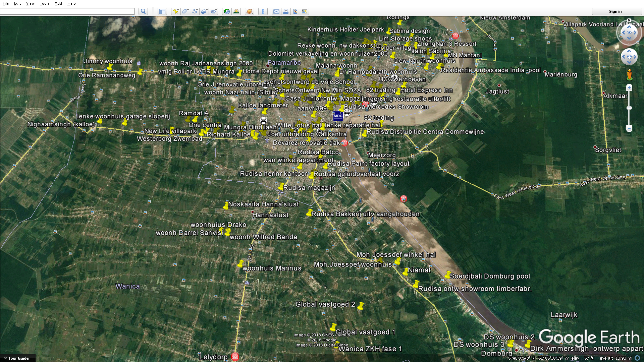Expand the Tour Guide panel
Image resolution: width=644 pixels, height=362 pixels.
coord(18,358)
